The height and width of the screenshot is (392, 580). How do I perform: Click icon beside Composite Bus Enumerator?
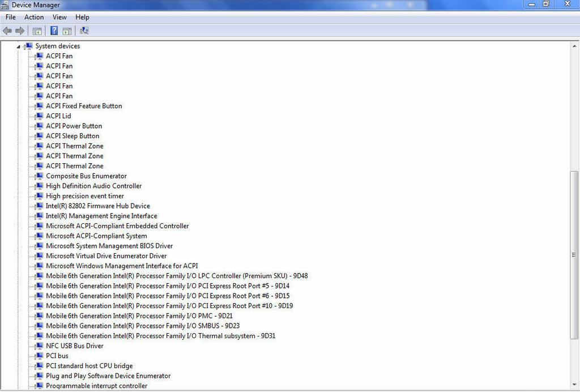[x=39, y=176]
